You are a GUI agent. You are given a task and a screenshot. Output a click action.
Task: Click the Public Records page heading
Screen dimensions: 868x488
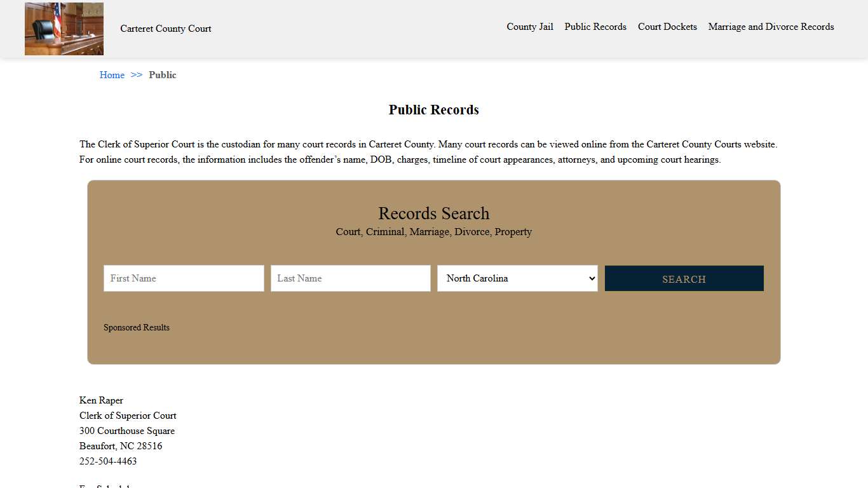tap(434, 109)
